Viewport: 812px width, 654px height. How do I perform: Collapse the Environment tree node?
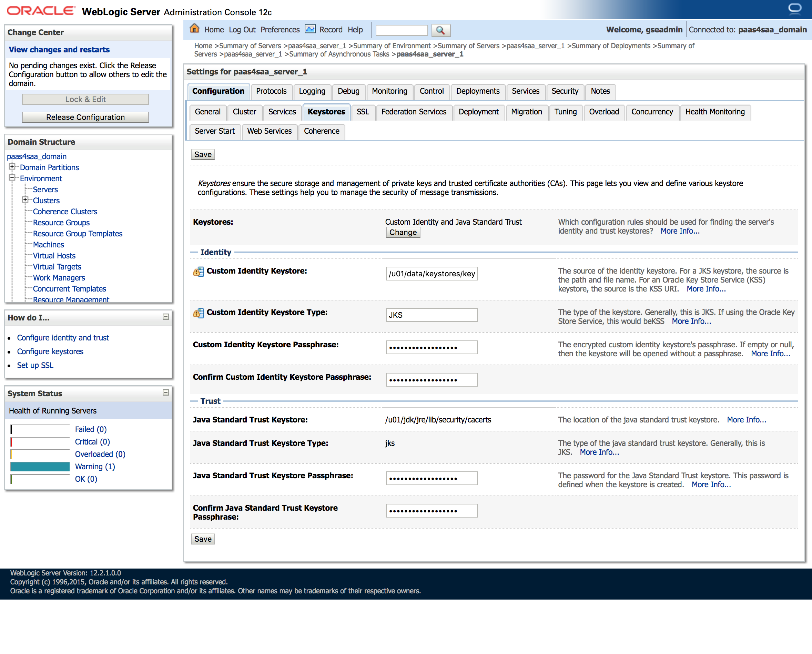12,177
